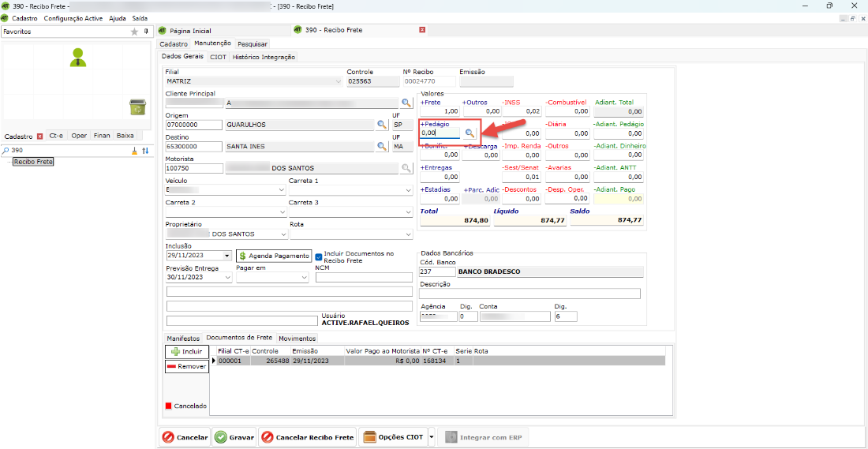Open Configuração Active menu
The height and width of the screenshot is (449, 868).
pos(73,17)
